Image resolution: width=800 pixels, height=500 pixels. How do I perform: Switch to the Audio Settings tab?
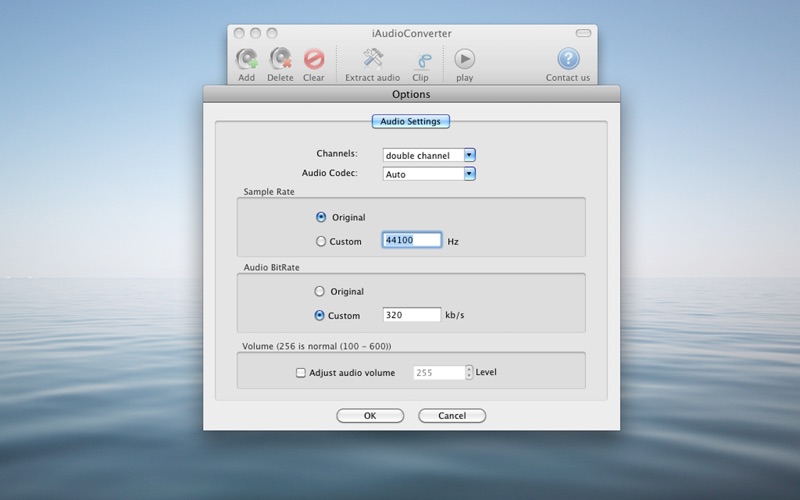click(x=411, y=121)
